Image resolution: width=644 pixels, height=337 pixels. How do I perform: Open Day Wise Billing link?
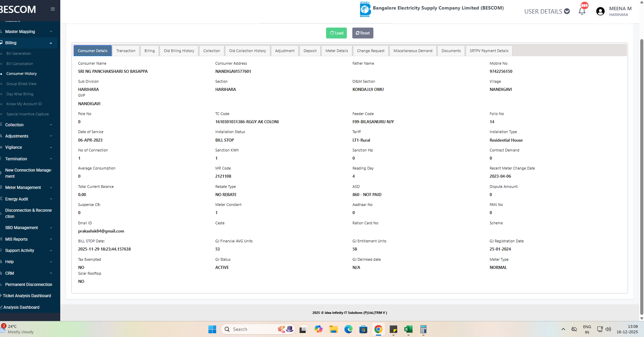20,94
